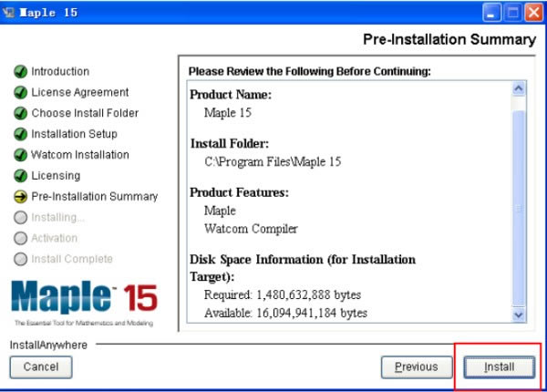Click the grey circle icon beside Install Complete
Screen dimensions: 547x392
(21, 259)
